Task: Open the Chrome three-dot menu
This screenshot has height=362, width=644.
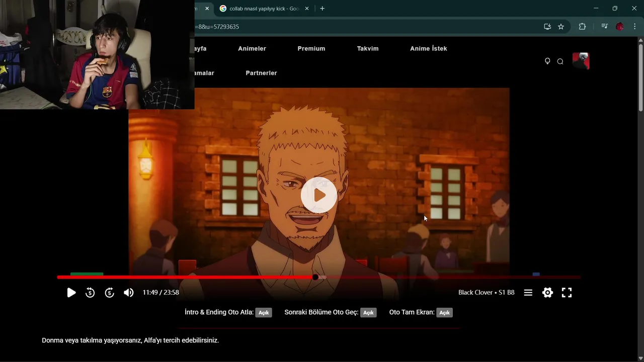Action: point(635,27)
